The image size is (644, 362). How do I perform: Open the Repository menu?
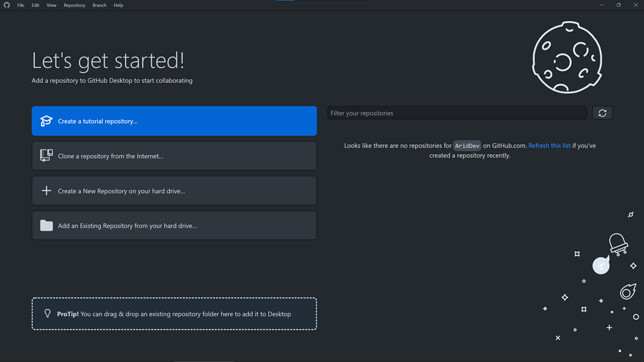coord(74,5)
